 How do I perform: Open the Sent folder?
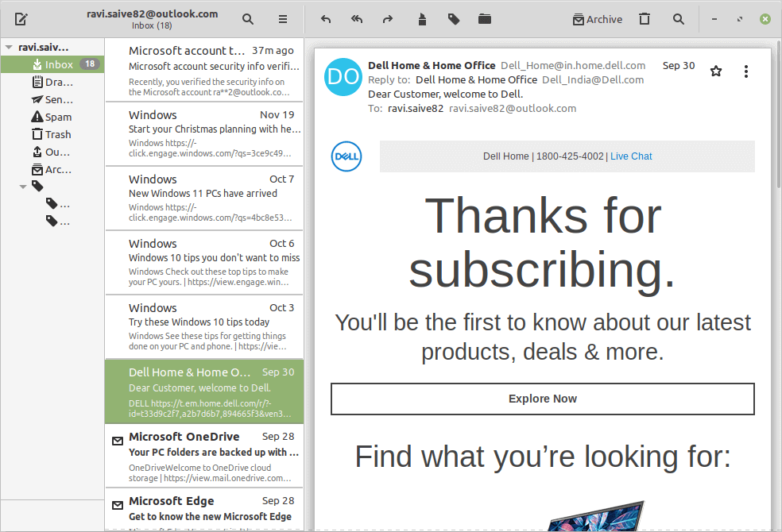pos(52,99)
